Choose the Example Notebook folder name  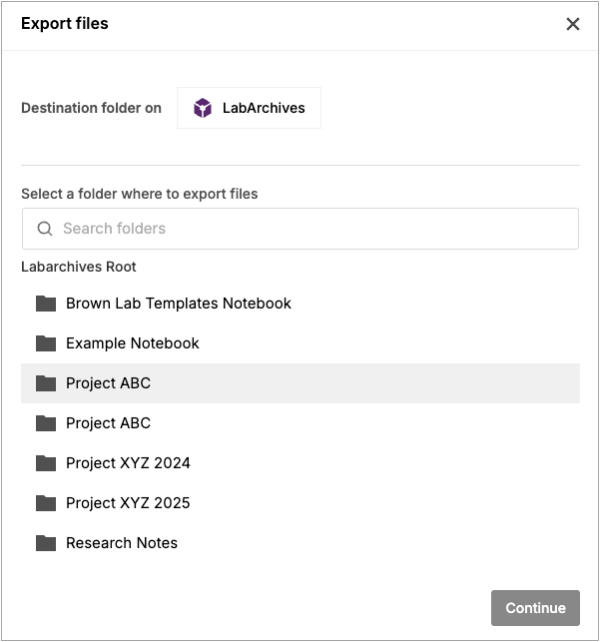click(x=132, y=343)
